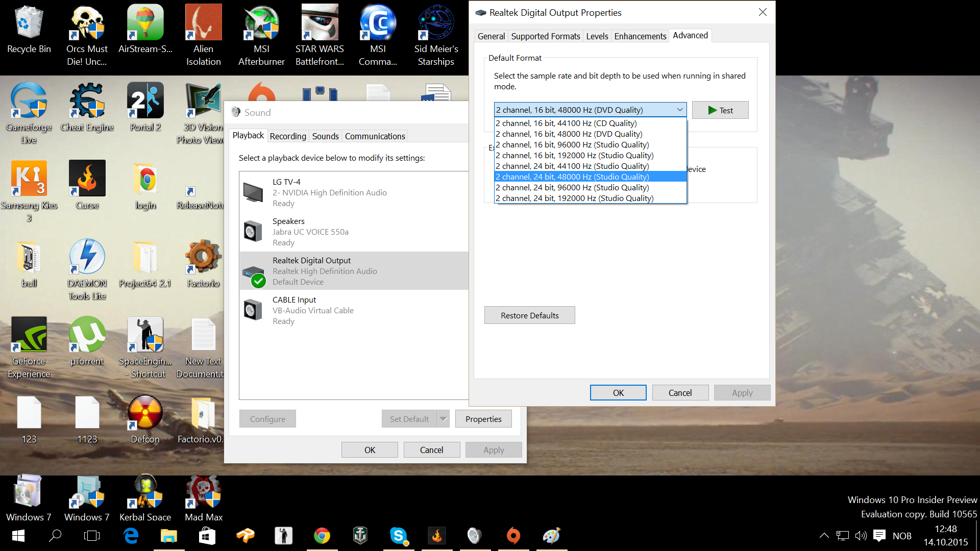
Task: Open File Explorer from the taskbar
Action: 169,536
